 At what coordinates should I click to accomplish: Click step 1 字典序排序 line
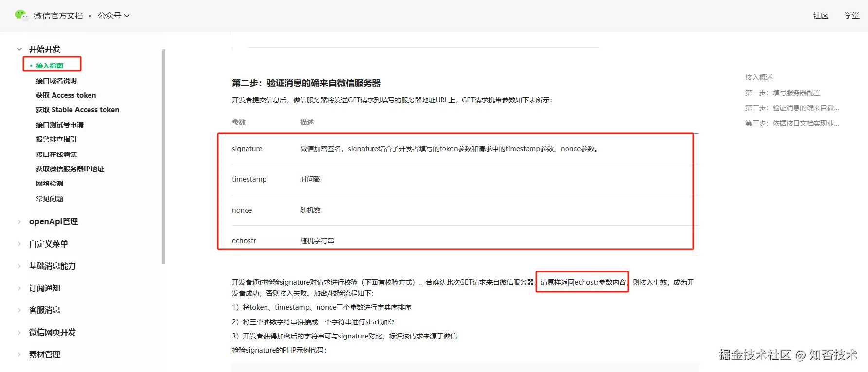tap(322, 307)
